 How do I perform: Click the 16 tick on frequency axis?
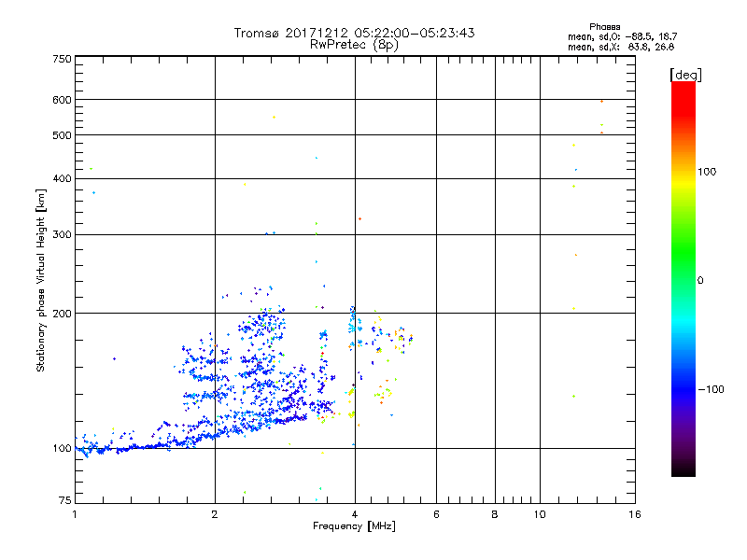click(x=633, y=514)
